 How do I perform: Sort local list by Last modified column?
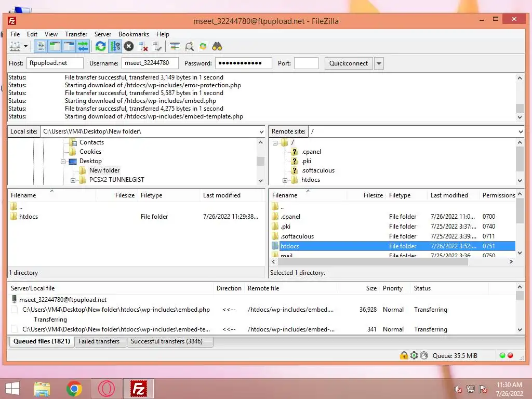231,195
